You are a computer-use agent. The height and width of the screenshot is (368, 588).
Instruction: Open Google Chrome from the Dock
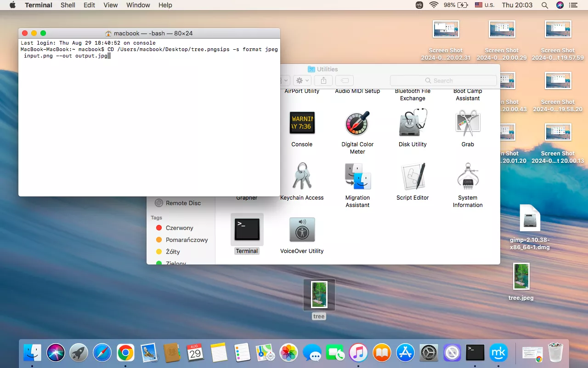point(125,353)
